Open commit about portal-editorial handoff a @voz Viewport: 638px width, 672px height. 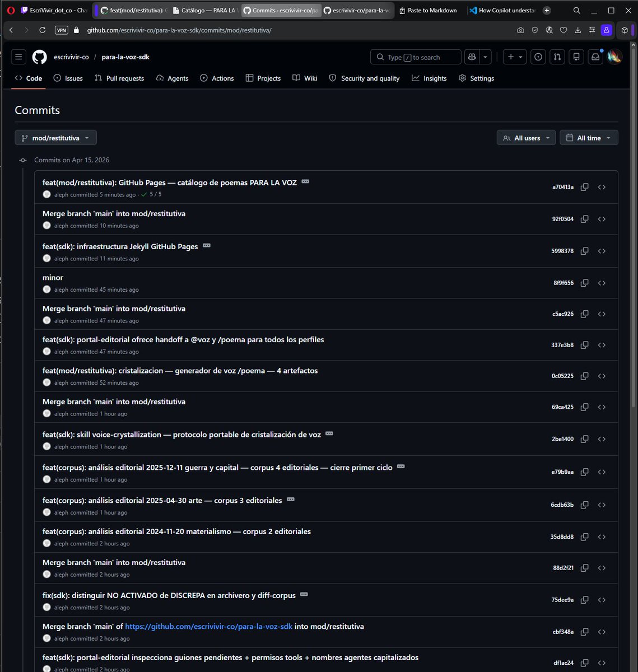183,340
